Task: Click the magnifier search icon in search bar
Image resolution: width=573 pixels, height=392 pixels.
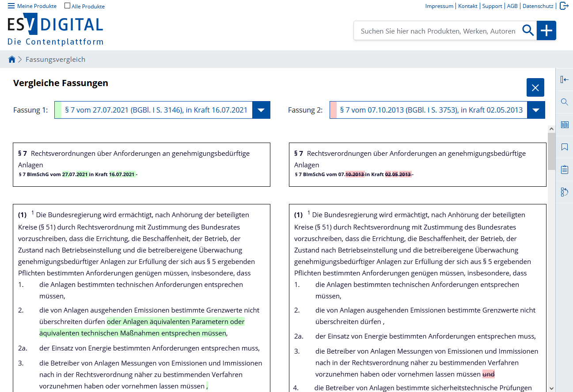Action: click(528, 30)
